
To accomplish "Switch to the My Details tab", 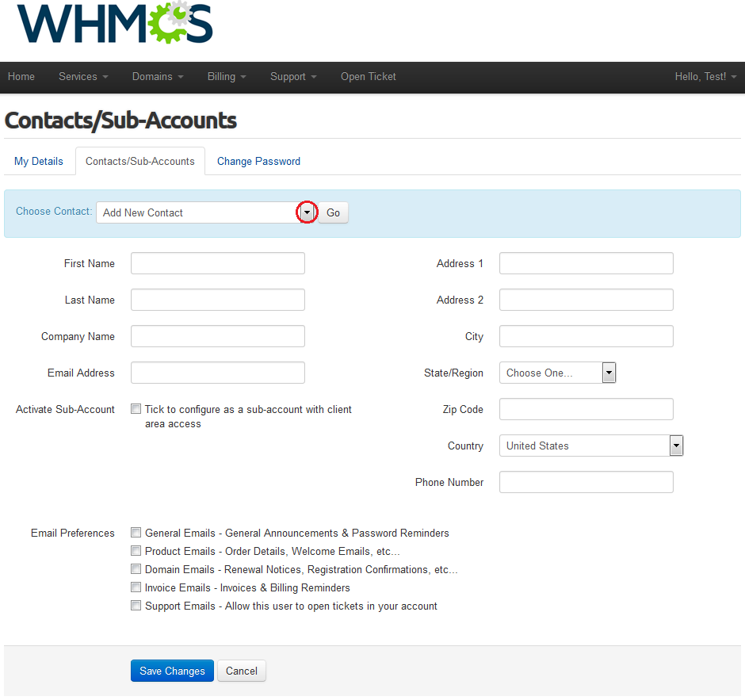I will [39, 161].
